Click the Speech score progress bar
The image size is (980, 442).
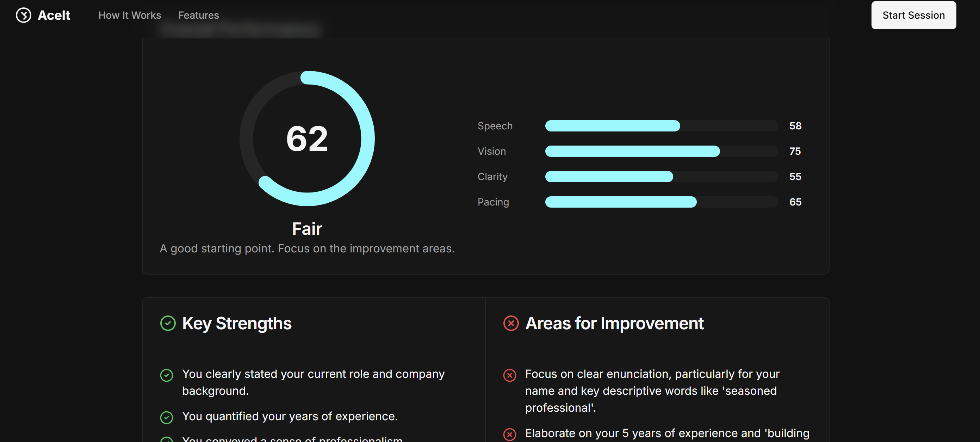[661, 126]
